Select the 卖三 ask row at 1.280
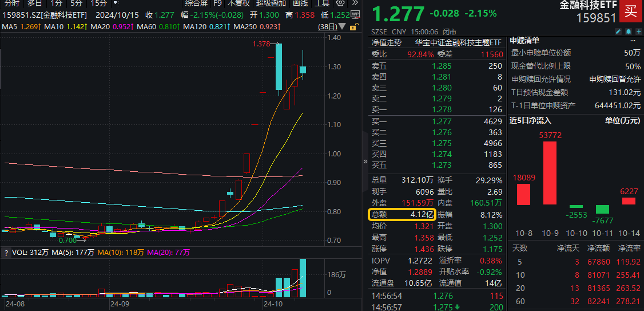 pyautogui.click(x=437, y=88)
